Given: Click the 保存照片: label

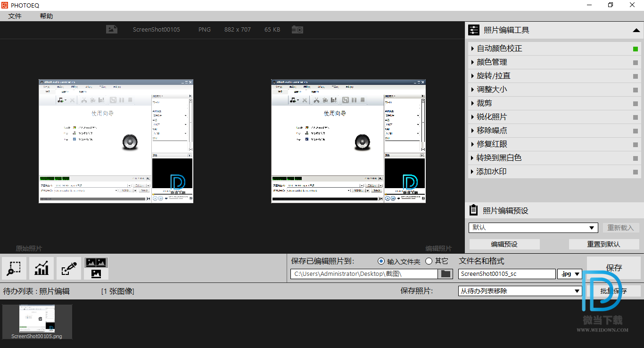Looking at the screenshot, I should [x=417, y=291].
